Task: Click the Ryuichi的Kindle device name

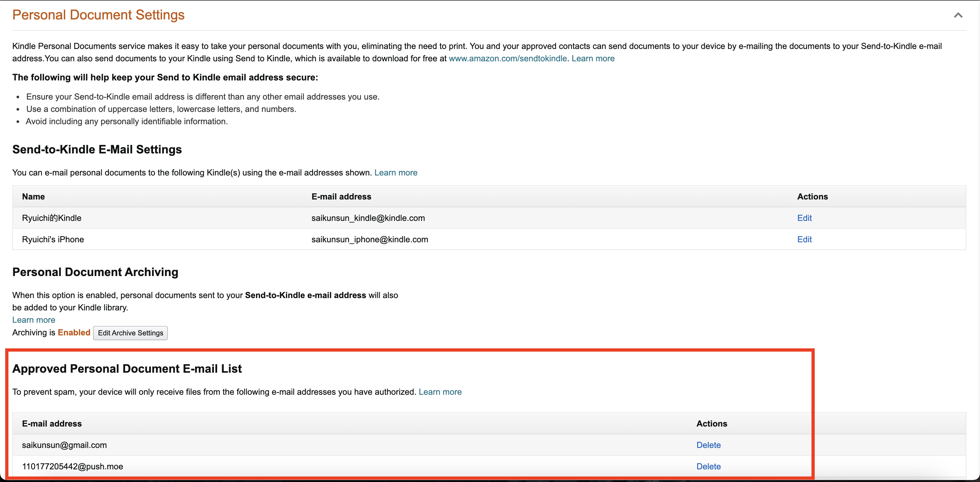Action: click(52, 218)
